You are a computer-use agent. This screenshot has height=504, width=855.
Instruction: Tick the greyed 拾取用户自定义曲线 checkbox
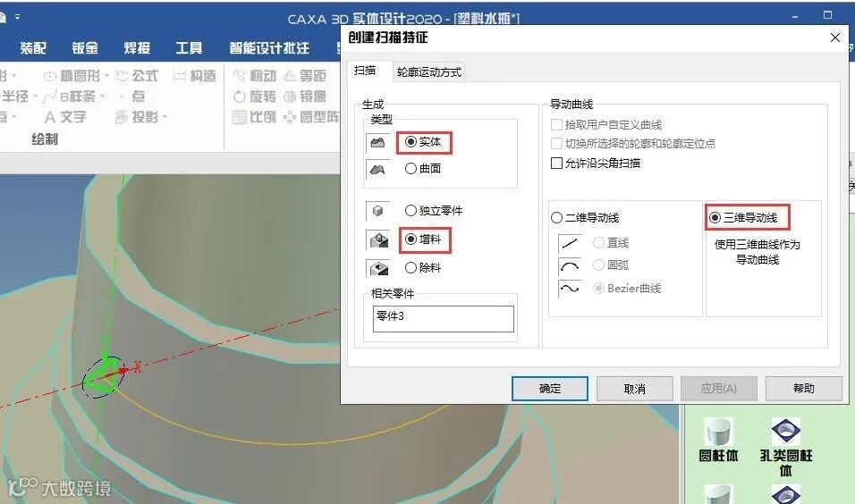pyautogui.click(x=556, y=125)
